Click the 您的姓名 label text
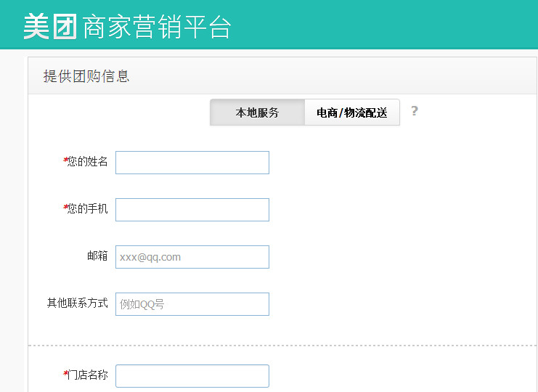The width and height of the screenshot is (538, 392). pos(88,162)
